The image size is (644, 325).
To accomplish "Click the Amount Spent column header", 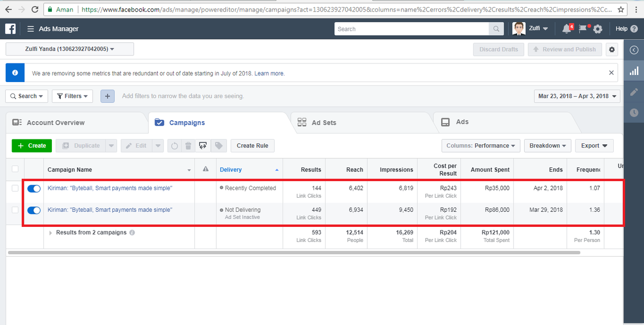I will (487, 170).
